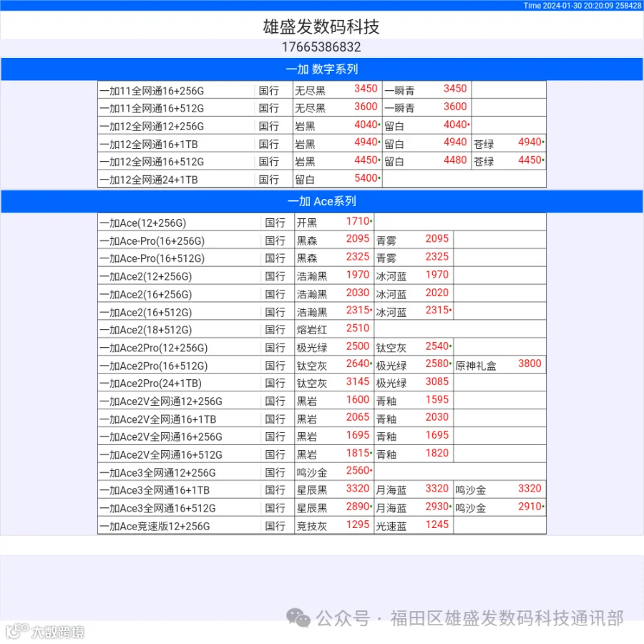Click the 浩瀚黑 price 2030 for Ace2 16+256G

coord(358,293)
